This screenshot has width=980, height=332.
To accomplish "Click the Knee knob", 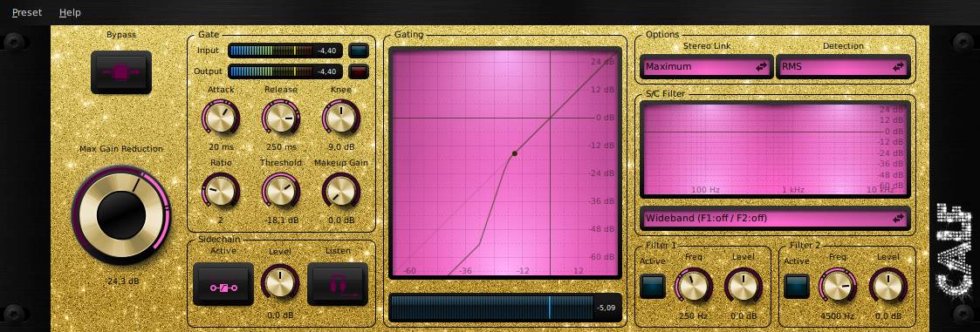I will [x=341, y=118].
